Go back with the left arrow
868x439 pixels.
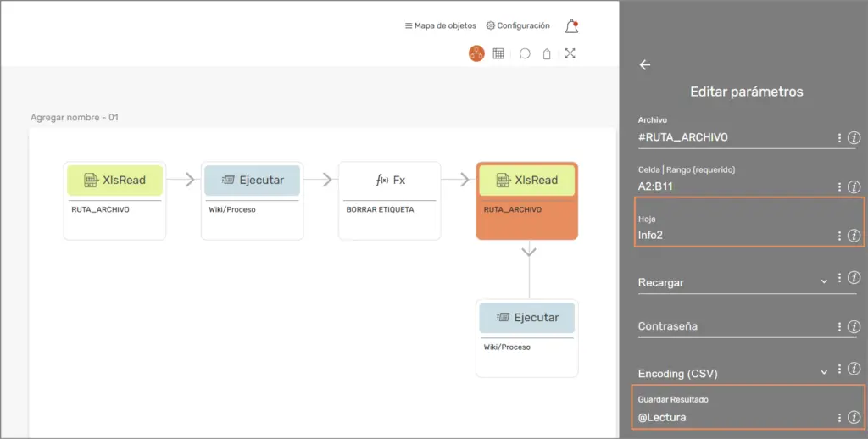point(645,64)
